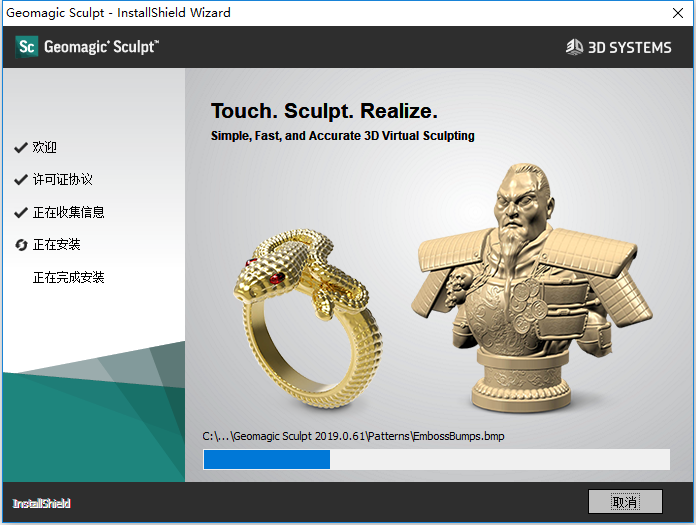Image resolution: width=696 pixels, height=525 pixels.
Task: Click the checkmark beside 欢迎
Action: coord(21,147)
